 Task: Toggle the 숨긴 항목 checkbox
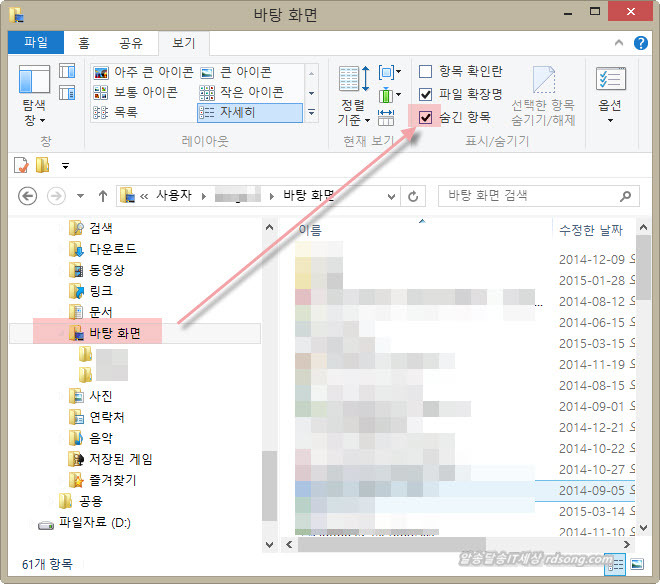pyautogui.click(x=426, y=117)
